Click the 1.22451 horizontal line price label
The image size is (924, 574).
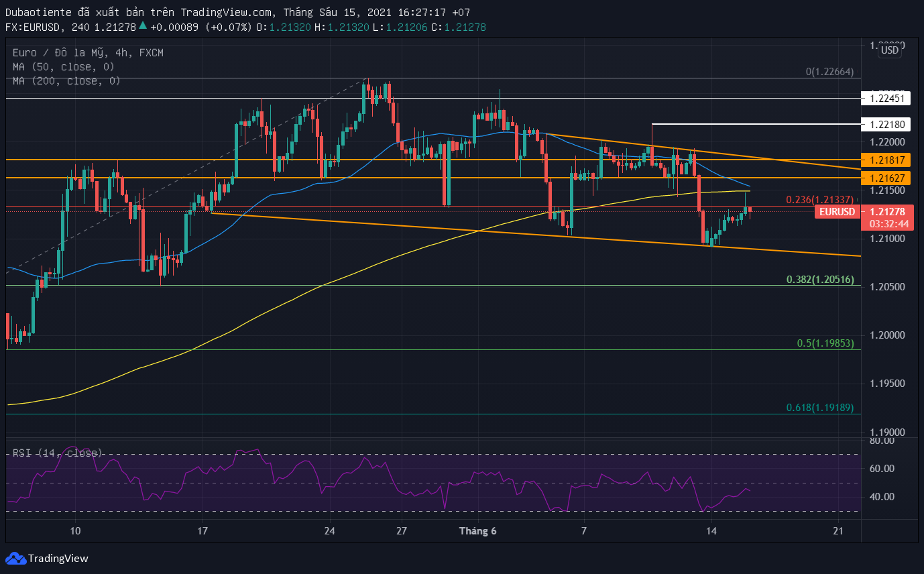[887, 99]
